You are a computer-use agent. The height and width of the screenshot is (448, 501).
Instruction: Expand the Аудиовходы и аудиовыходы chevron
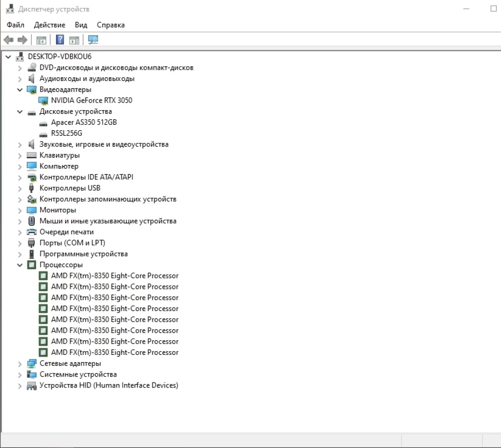click(x=20, y=78)
